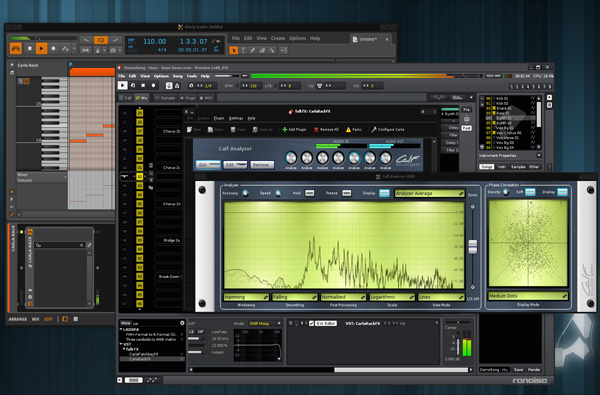Open the Normalized post processing dropdown
This screenshot has width=600, height=395.
click(343, 297)
